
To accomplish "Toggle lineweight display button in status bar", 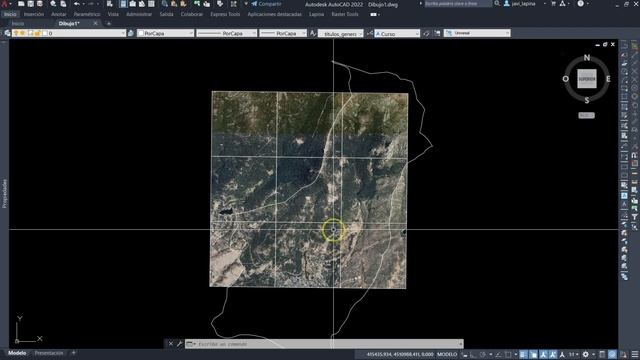I will pyautogui.click(x=523, y=354).
